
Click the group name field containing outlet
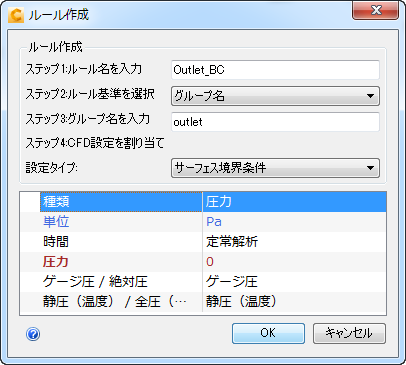(275, 122)
